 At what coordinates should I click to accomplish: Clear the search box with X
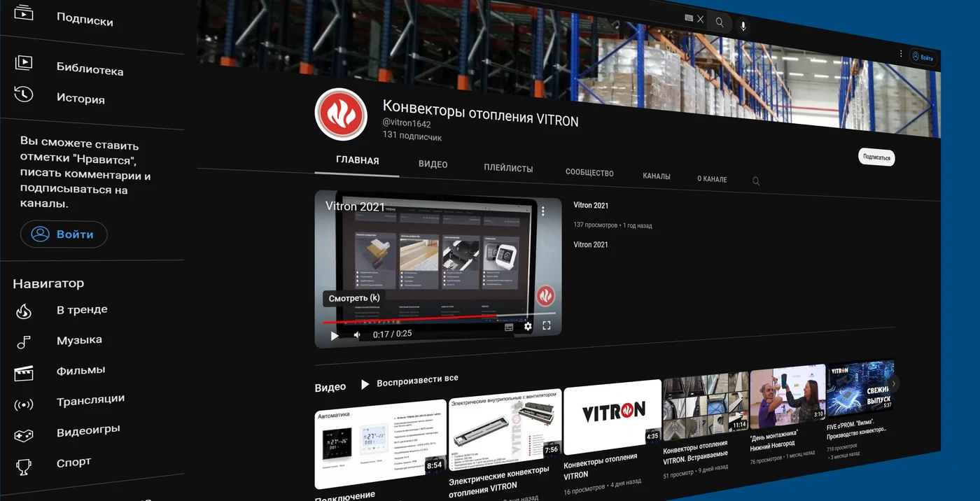700,20
